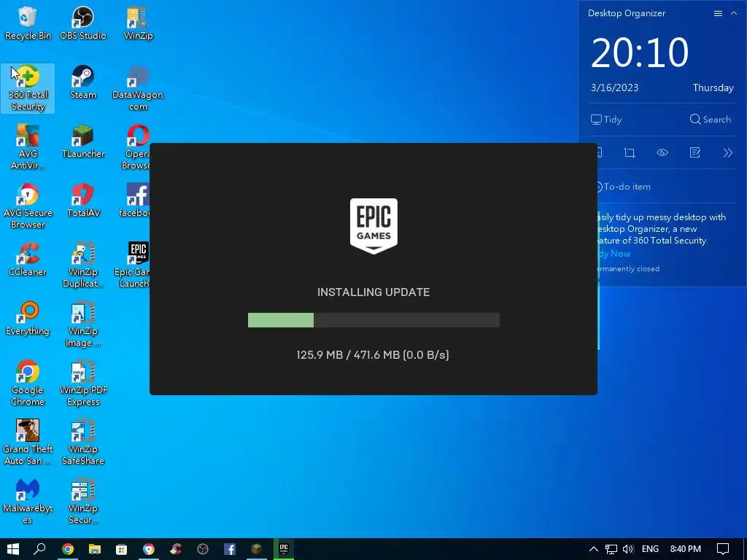The height and width of the screenshot is (560, 747).
Task: Open the network icon in system tray
Action: coord(611,549)
